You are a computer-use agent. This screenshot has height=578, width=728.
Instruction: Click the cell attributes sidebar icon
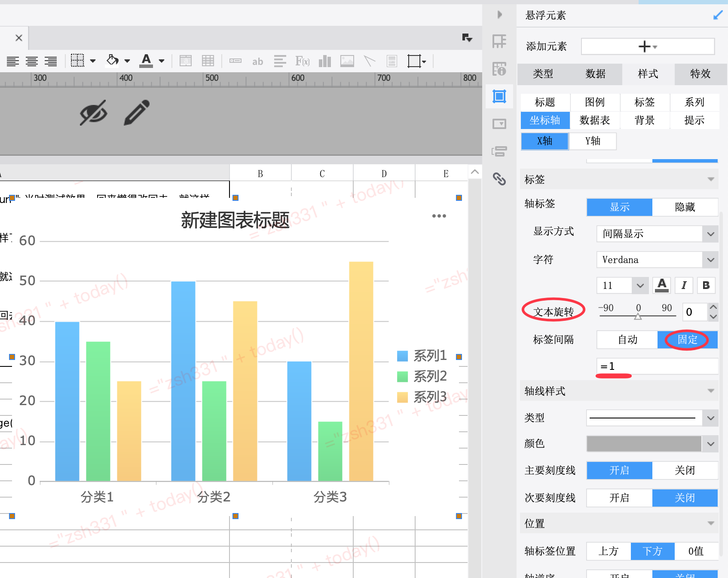(499, 41)
